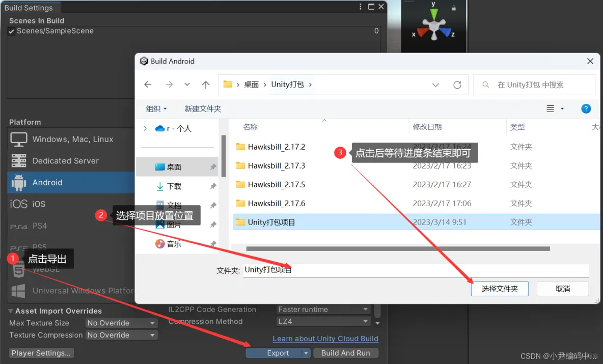
Task: Open Texture Compression override dropdown
Action: [x=122, y=335]
